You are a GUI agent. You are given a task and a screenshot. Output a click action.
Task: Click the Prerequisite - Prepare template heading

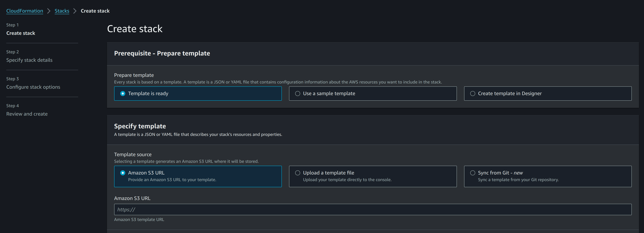coord(162,53)
